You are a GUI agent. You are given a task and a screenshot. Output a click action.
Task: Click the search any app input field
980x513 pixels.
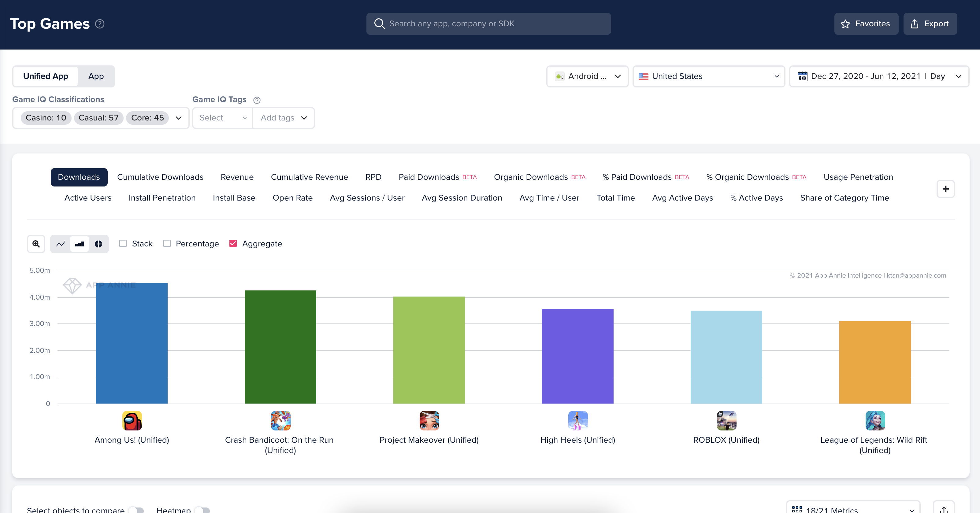pyautogui.click(x=488, y=24)
